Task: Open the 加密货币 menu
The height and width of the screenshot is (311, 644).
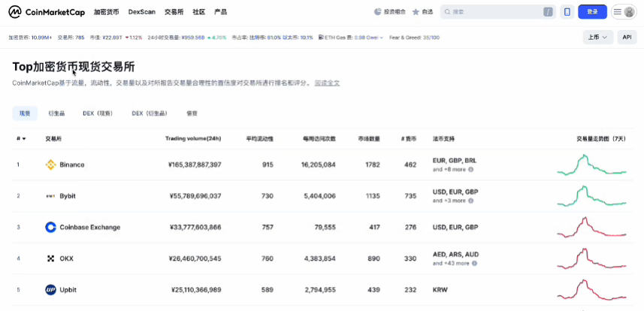Action: pos(107,12)
